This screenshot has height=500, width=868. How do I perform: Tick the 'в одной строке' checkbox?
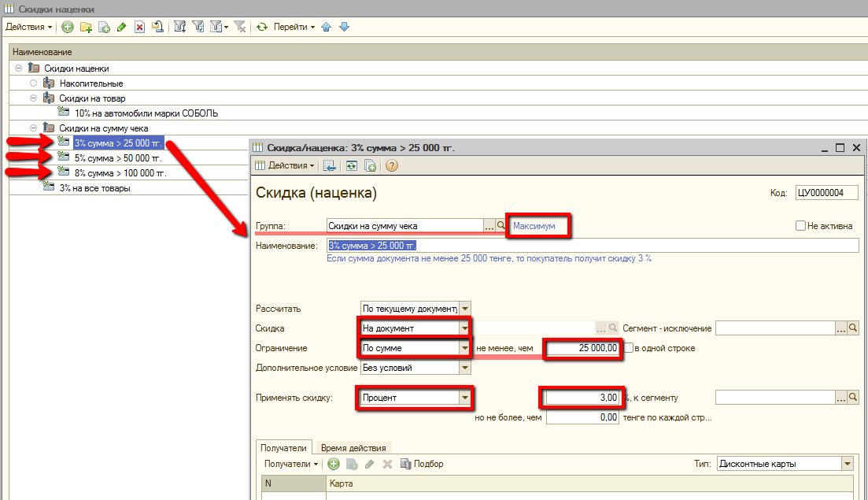coord(628,348)
